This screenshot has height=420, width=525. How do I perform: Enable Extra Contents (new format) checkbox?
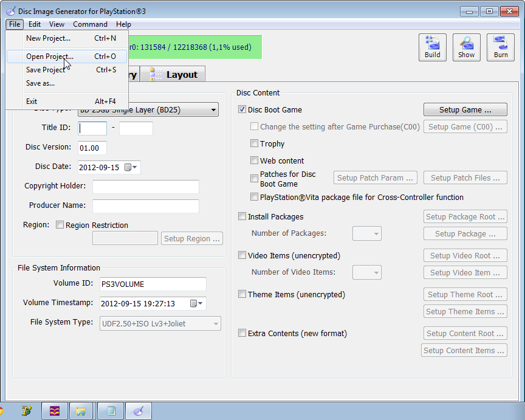pos(242,332)
